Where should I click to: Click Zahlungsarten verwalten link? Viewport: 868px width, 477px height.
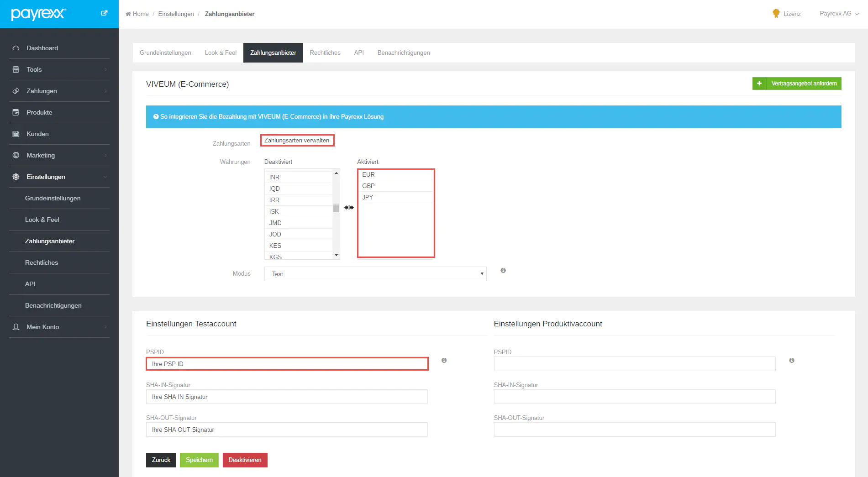coord(297,141)
